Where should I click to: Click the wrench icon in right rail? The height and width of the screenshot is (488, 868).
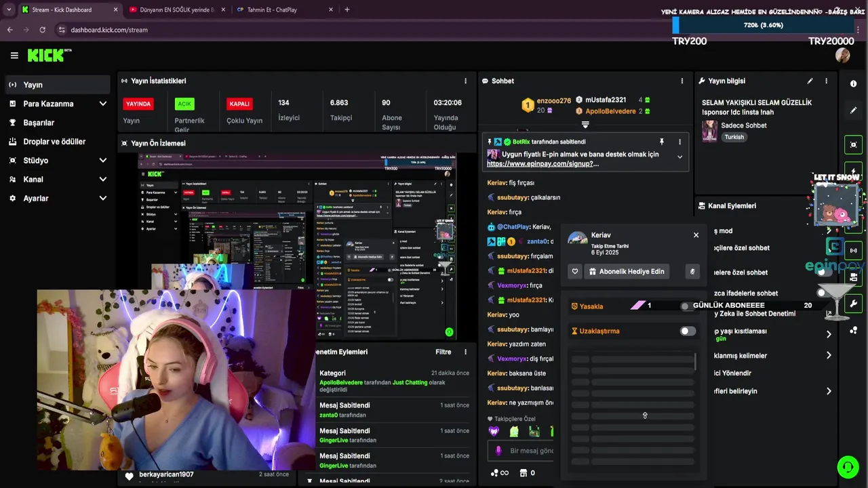853,304
